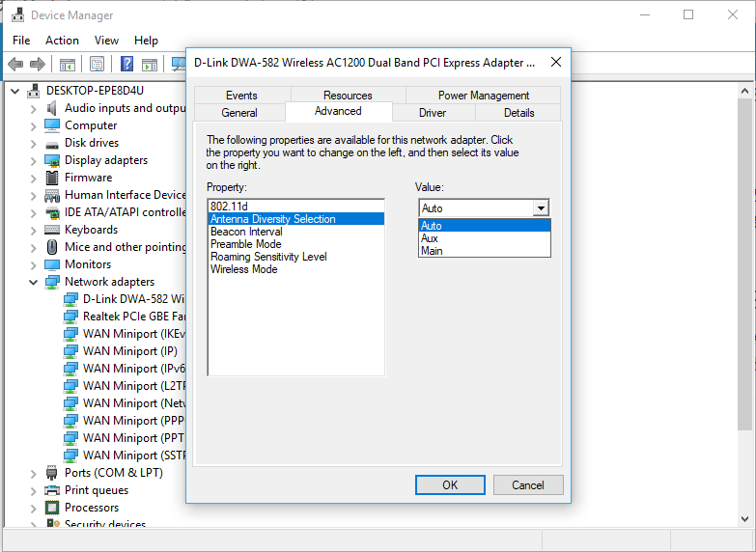Expand the Disk drives node
Screen dimensions: 756x552
pos(33,144)
